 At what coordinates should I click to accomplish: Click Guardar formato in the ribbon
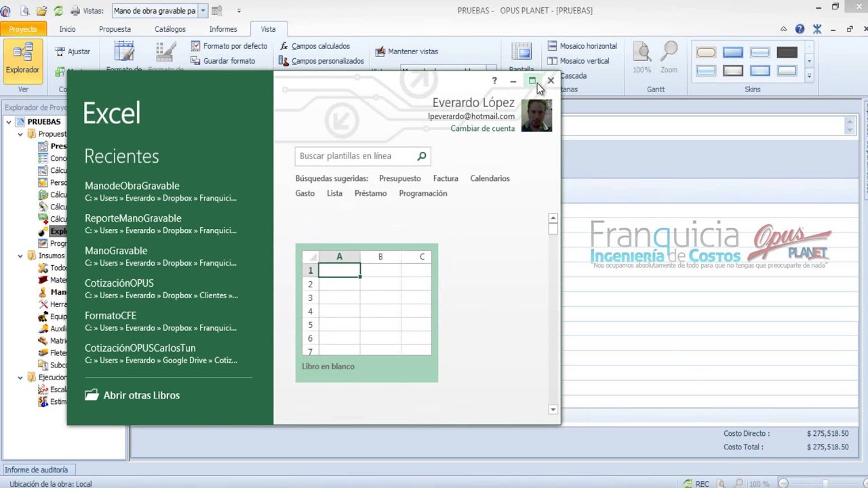tap(223, 61)
